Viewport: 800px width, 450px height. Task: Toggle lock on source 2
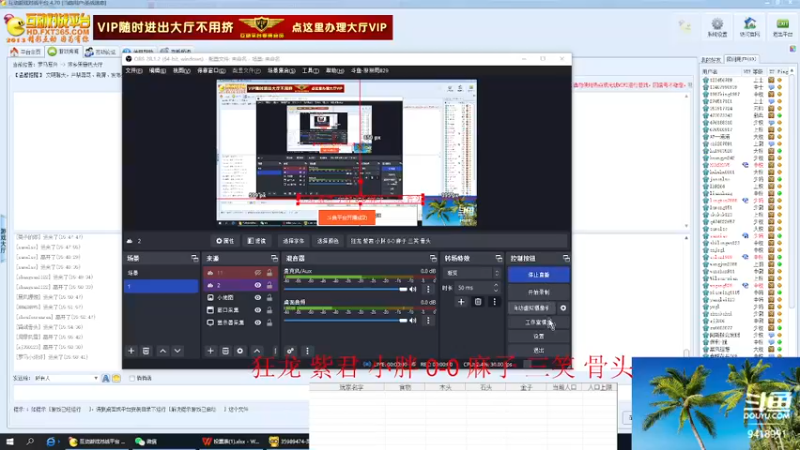269,285
